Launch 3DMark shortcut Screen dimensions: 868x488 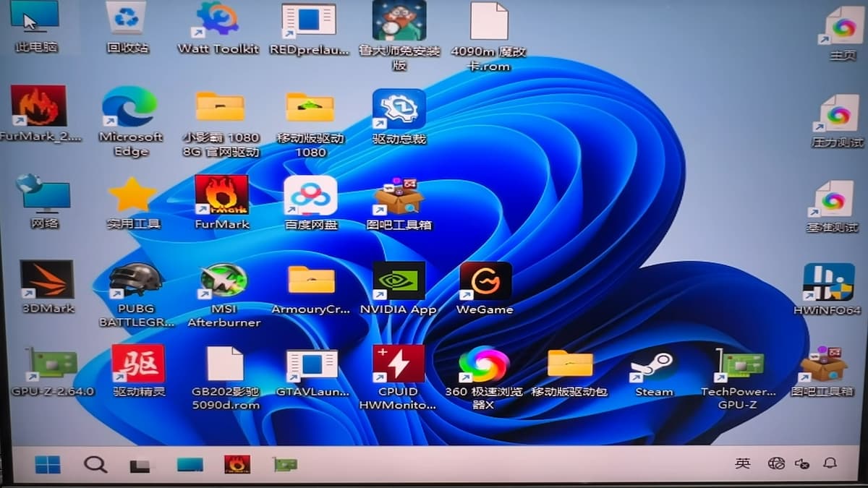pos(48,287)
